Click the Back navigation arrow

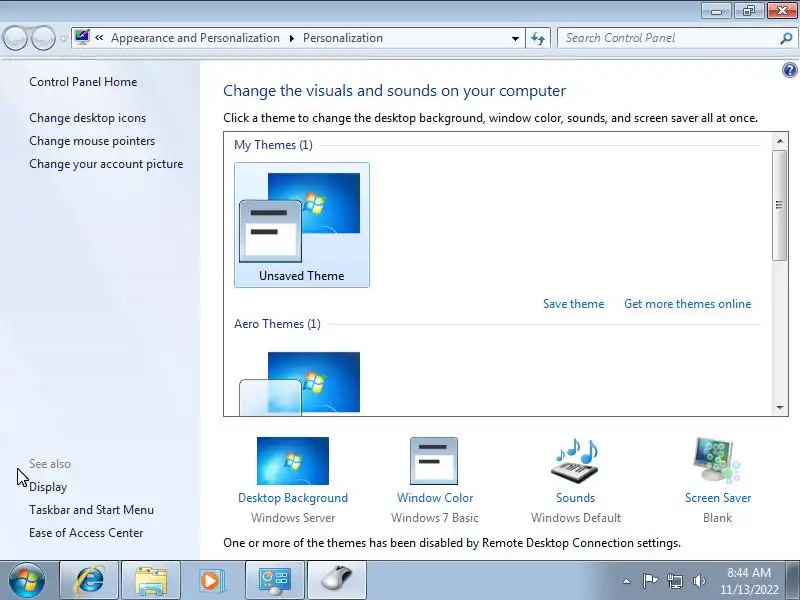tap(15, 38)
